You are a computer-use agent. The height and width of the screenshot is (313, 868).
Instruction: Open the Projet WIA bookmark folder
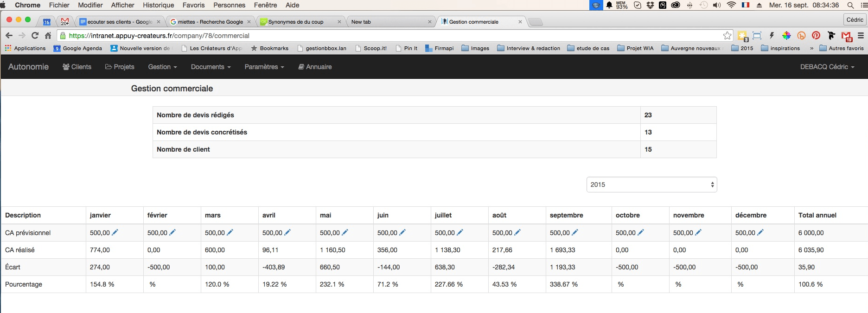(x=635, y=48)
